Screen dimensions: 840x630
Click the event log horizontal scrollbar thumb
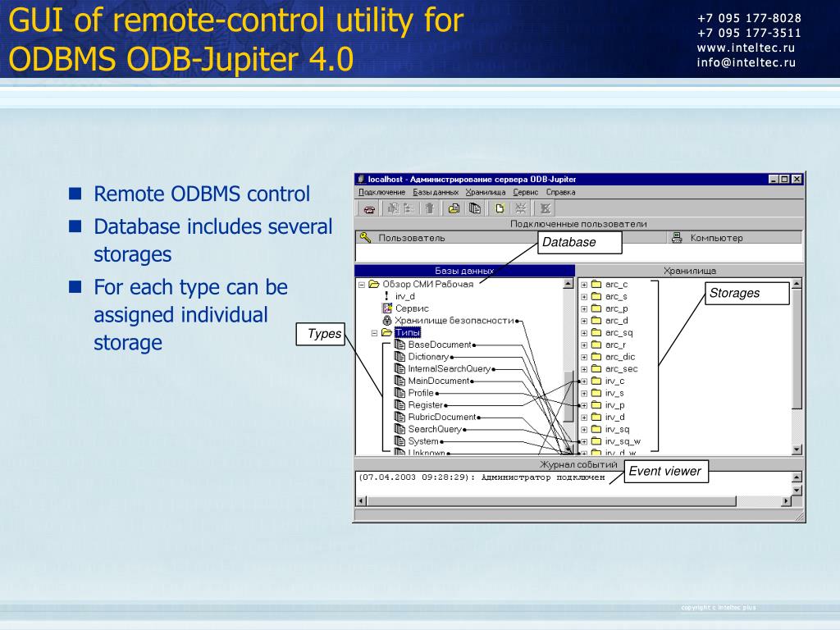[x=551, y=501]
